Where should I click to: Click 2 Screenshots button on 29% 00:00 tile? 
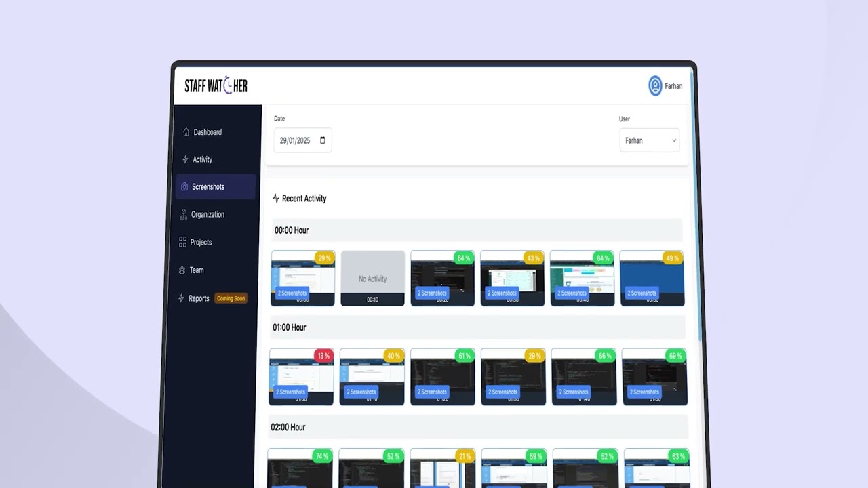pos(292,293)
